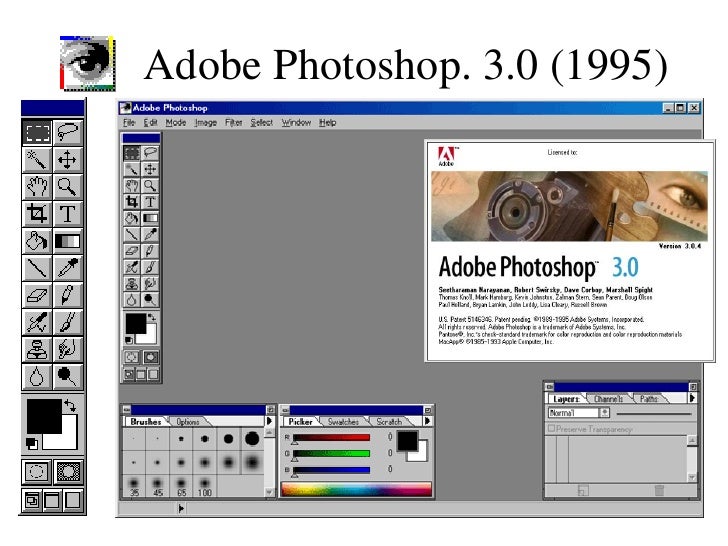Pick the Pencil tool in the enlarged toolbox
This screenshot has height=546, width=728.
coord(68,295)
